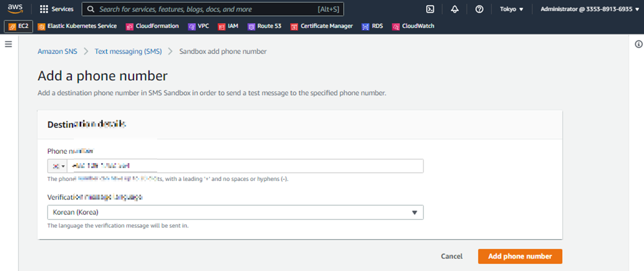Click the phone number input field
The height and width of the screenshot is (271, 644).
tap(245, 166)
